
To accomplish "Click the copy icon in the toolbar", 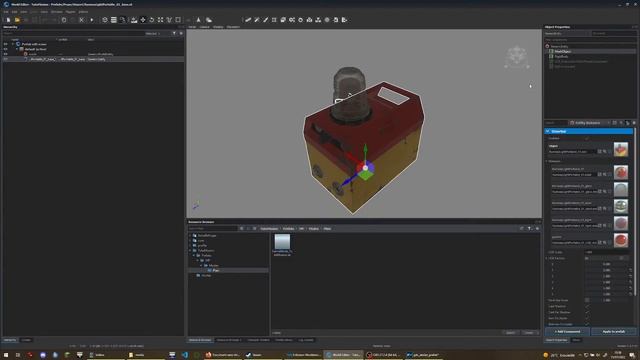I will [x=64, y=20].
